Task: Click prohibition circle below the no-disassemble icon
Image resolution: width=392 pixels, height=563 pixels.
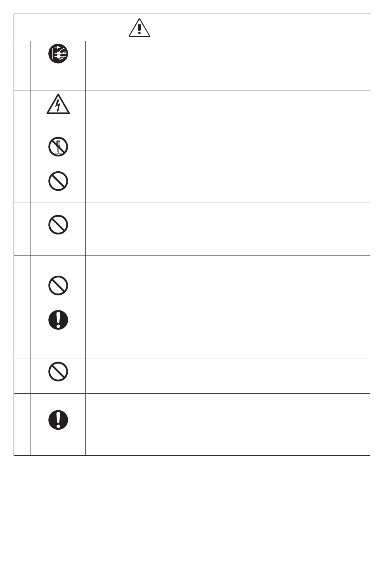Action: click(58, 181)
